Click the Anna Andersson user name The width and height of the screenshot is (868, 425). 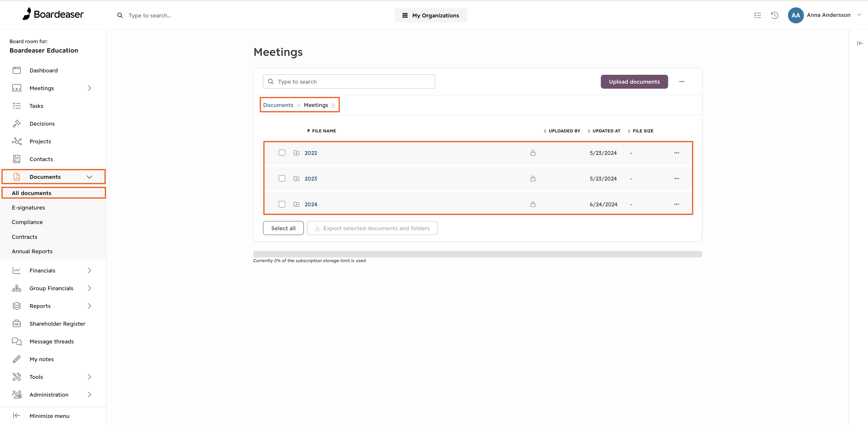click(x=828, y=15)
